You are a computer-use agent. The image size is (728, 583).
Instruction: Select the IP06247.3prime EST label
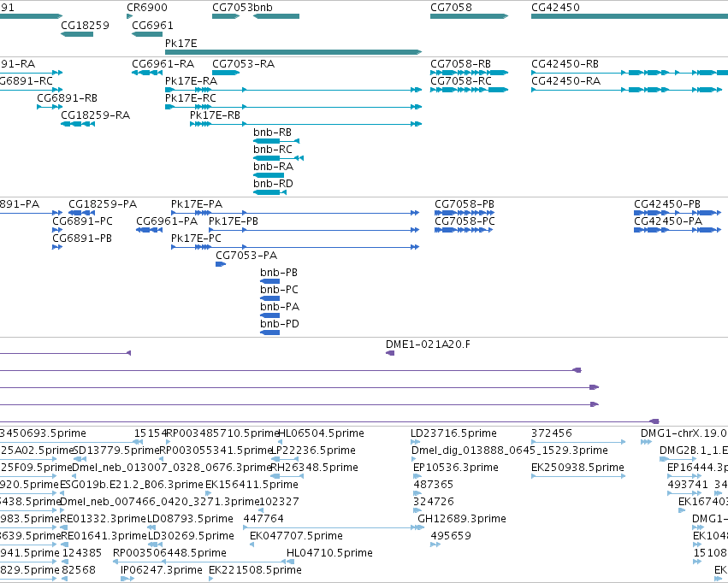point(162,569)
